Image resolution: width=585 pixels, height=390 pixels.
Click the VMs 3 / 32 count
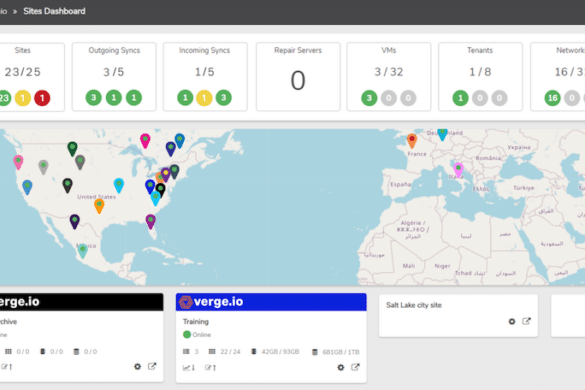click(389, 72)
